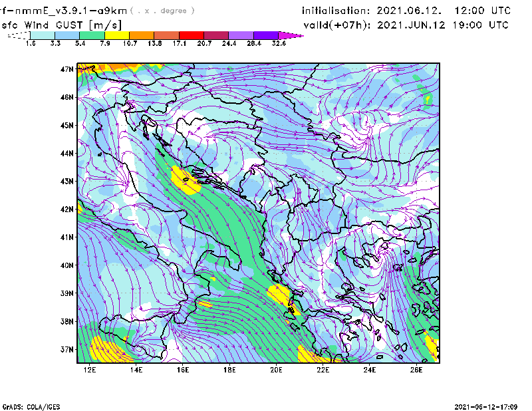Viewport: 532px width, 411px height.
Task: Click the legend value 10.7
Action: (x=130, y=43)
